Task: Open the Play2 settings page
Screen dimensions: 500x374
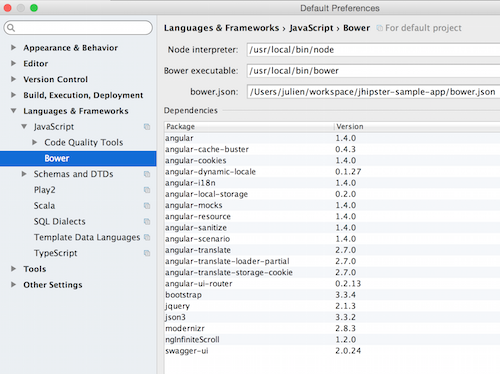Action: [x=44, y=190]
